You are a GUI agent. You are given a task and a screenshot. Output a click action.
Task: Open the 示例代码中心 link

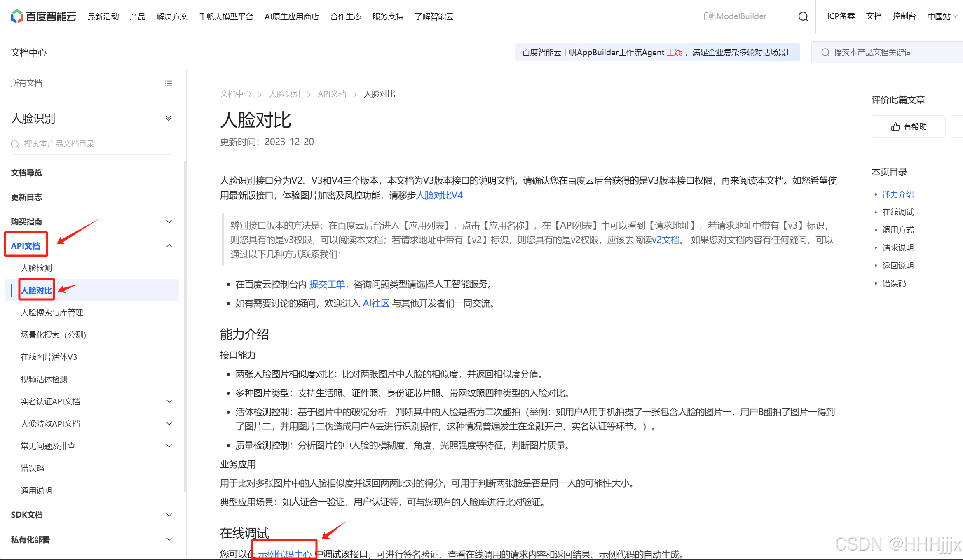coord(285,554)
